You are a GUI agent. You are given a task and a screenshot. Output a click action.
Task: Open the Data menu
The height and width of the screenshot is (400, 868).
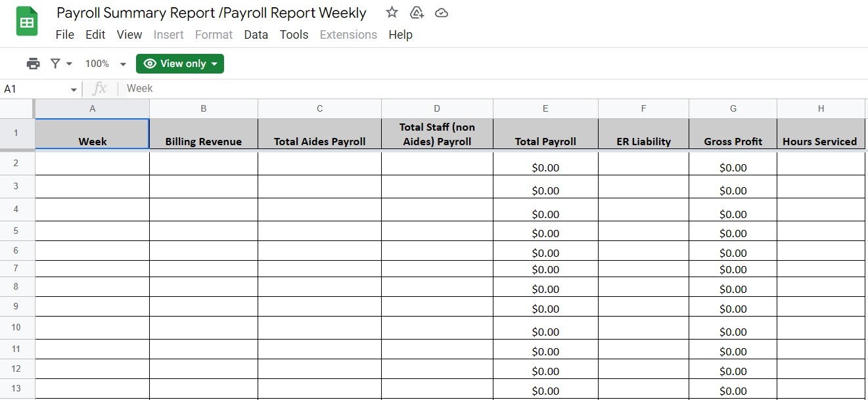tap(256, 35)
